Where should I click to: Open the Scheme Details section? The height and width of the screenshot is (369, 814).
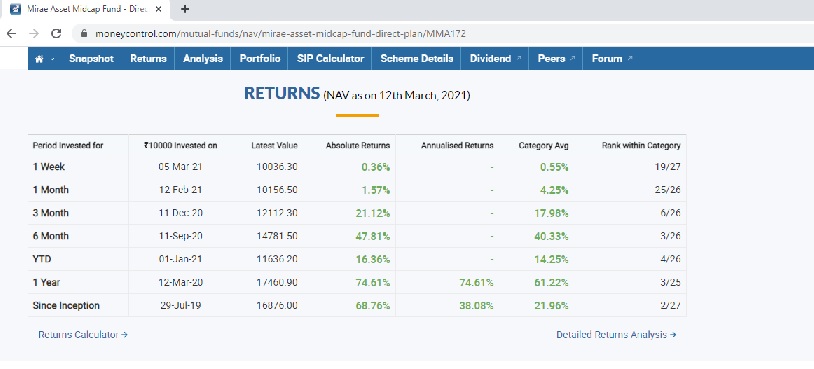click(417, 59)
